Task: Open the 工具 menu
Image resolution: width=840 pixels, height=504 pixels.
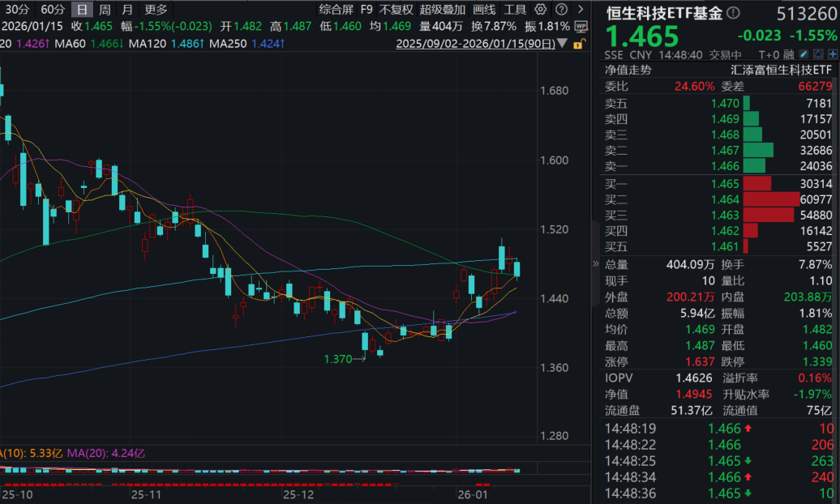Action: (x=515, y=10)
